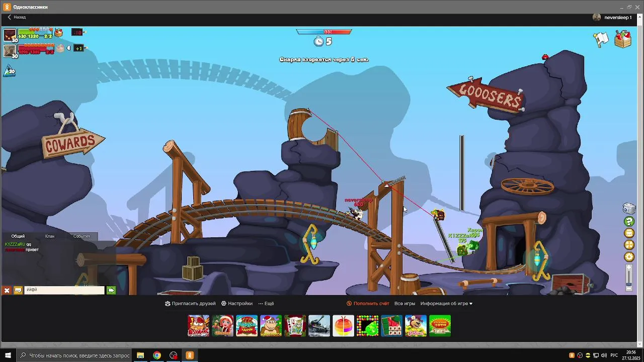Click the triangular 20 badge icon
This screenshot has width=644, height=362.
[10, 71]
